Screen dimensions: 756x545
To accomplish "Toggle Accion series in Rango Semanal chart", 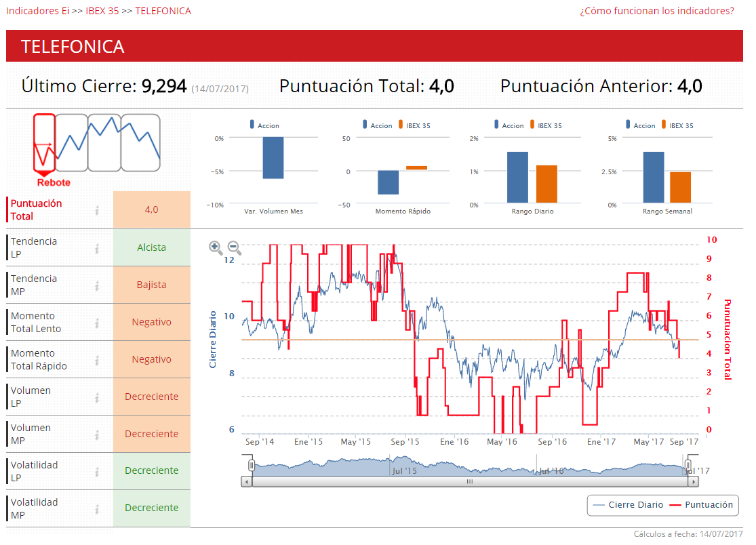I will tap(641, 125).
